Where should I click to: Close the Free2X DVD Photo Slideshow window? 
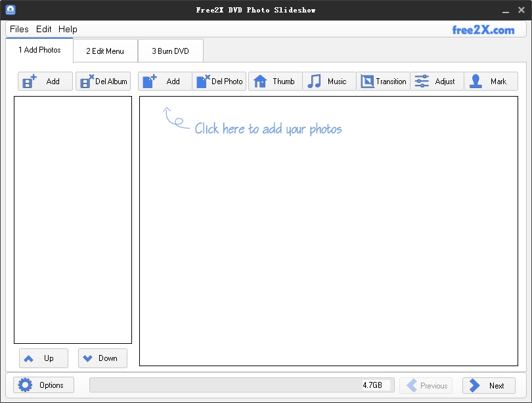pos(521,10)
